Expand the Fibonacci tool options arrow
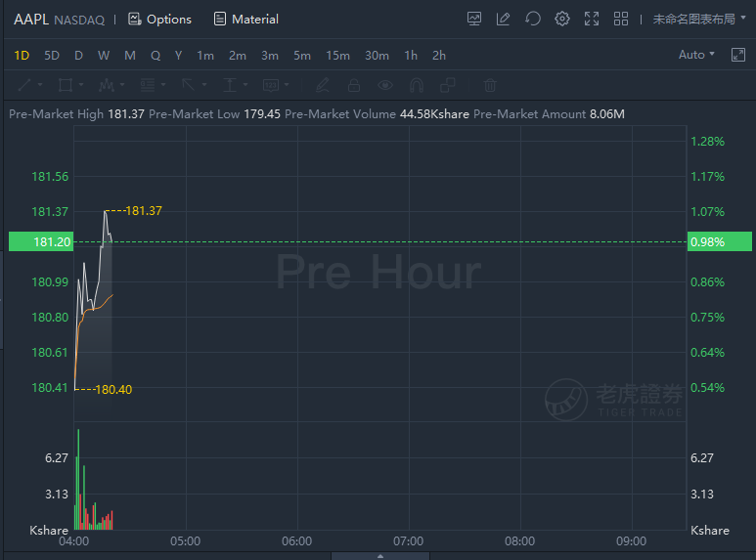Screen dimensions: 756x560 pos(163,85)
